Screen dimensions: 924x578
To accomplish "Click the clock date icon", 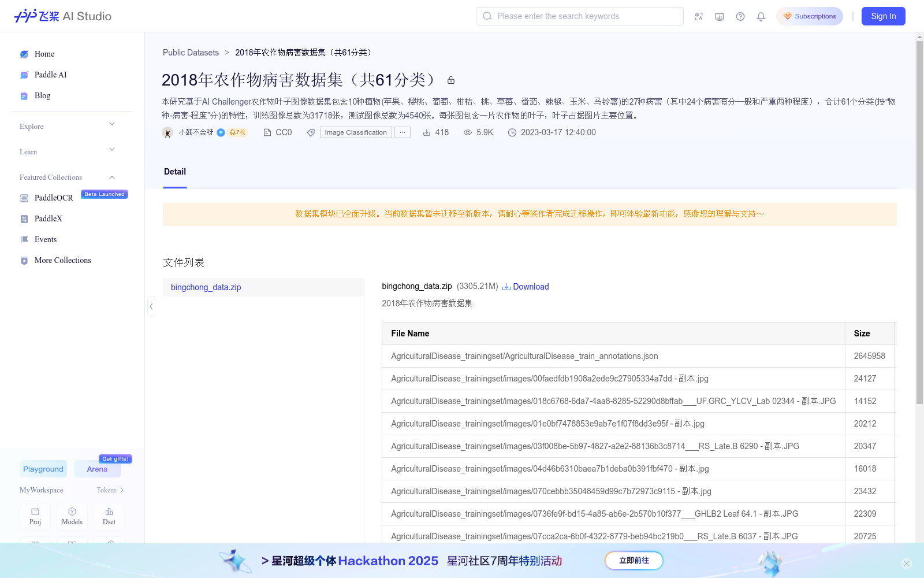I will 512,132.
